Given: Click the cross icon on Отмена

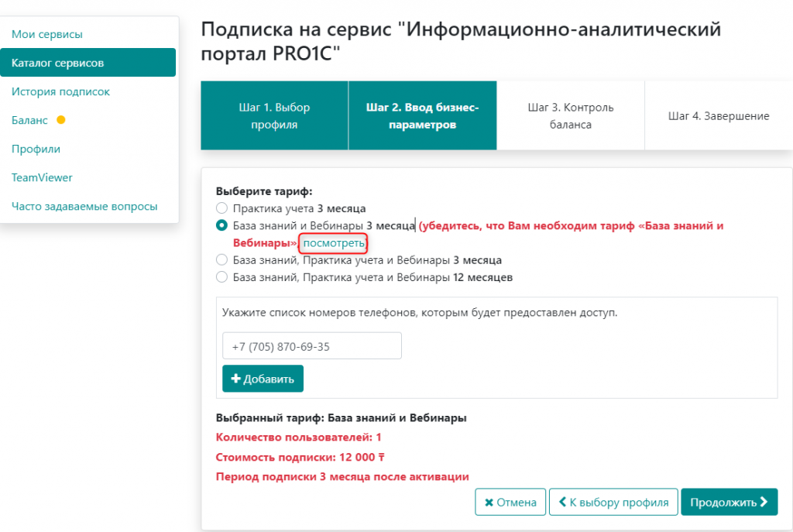Looking at the screenshot, I should point(489,503).
